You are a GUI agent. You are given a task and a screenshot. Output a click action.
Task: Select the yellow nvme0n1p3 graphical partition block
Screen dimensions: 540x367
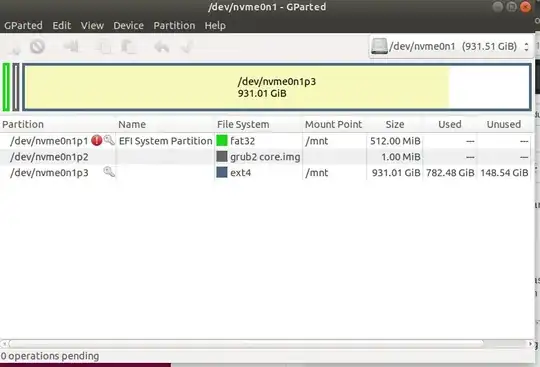277,87
